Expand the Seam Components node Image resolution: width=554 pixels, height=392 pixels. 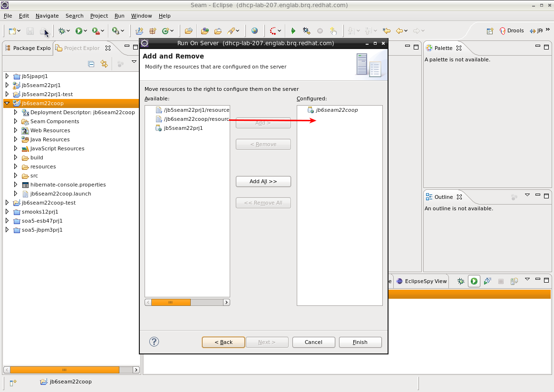16,121
